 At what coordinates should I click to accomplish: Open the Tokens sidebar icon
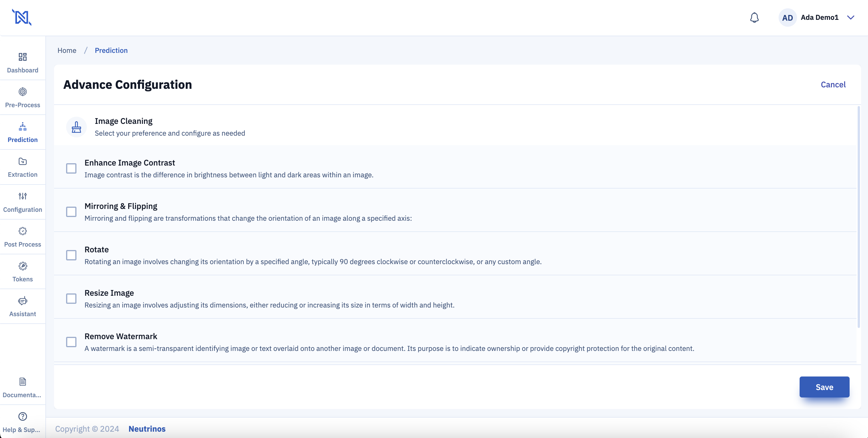(23, 266)
